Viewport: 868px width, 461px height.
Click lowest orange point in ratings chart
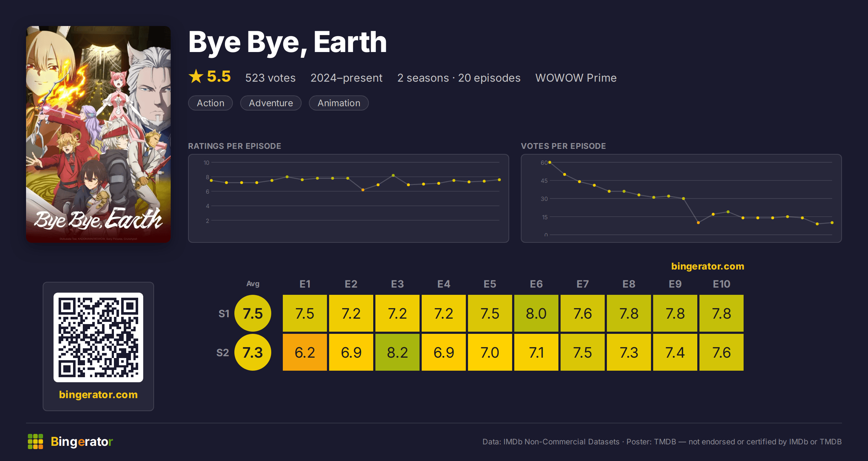(x=363, y=190)
